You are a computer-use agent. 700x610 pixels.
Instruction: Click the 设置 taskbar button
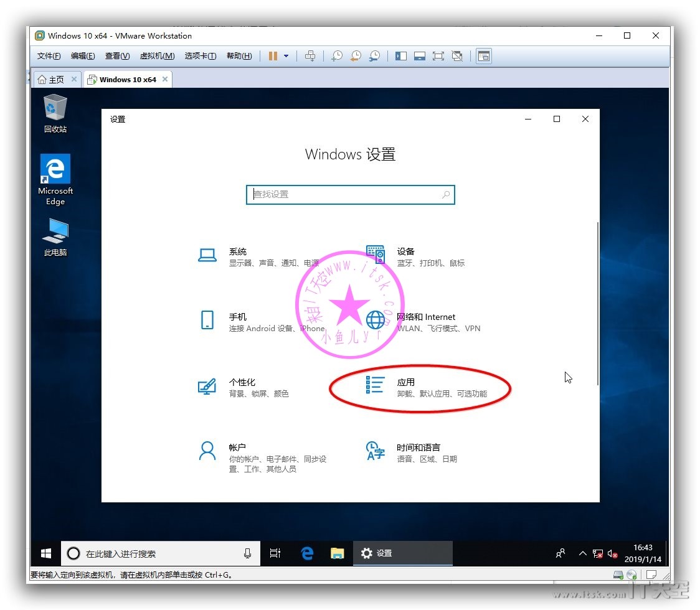coord(403,553)
